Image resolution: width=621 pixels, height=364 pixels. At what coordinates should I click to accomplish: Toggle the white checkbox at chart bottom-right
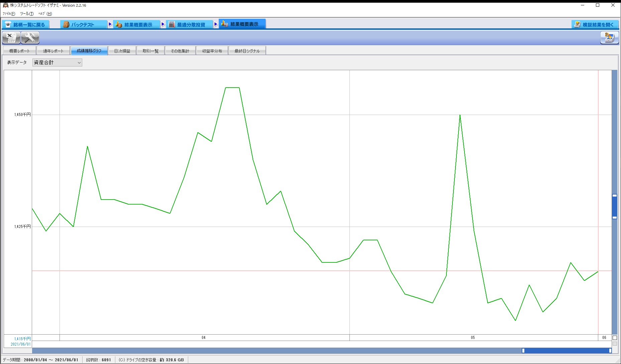[x=615, y=338]
